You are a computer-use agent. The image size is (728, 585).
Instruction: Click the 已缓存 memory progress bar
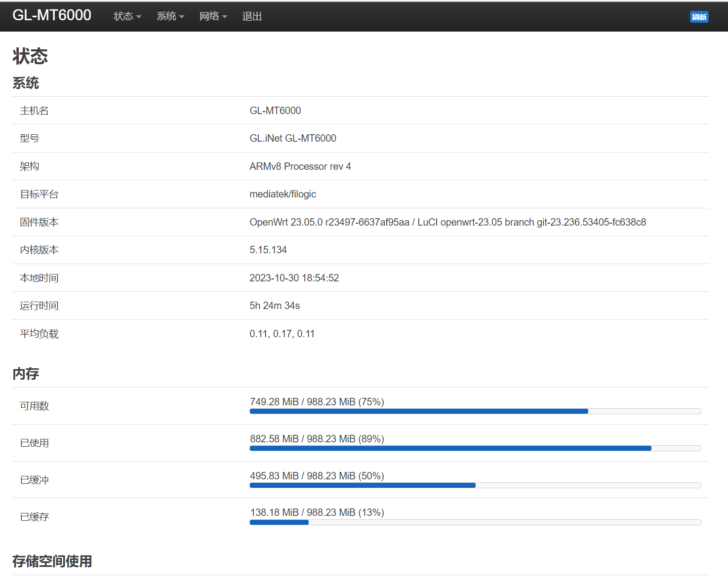(475, 522)
